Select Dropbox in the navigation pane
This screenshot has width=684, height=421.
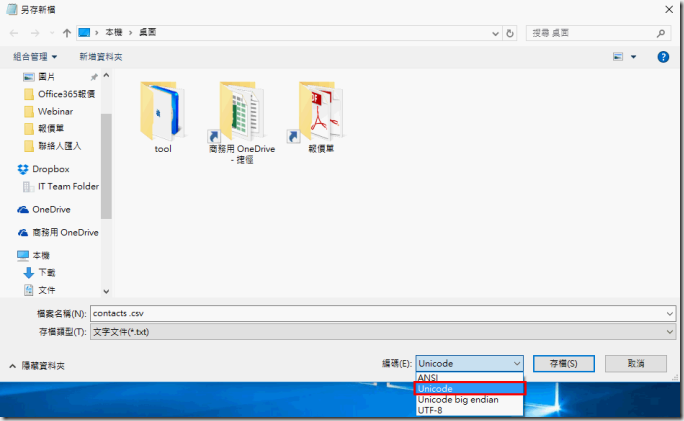coord(50,169)
